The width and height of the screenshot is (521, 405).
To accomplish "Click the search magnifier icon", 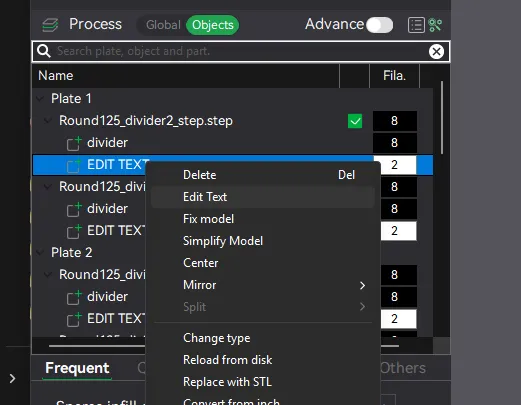I will (x=44, y=51).
